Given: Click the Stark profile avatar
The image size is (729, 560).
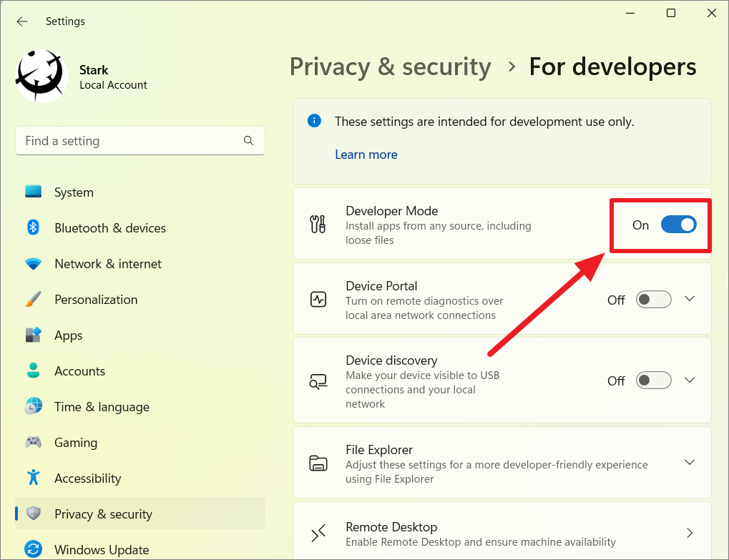Looking at the screenshot, I should 41,76.
